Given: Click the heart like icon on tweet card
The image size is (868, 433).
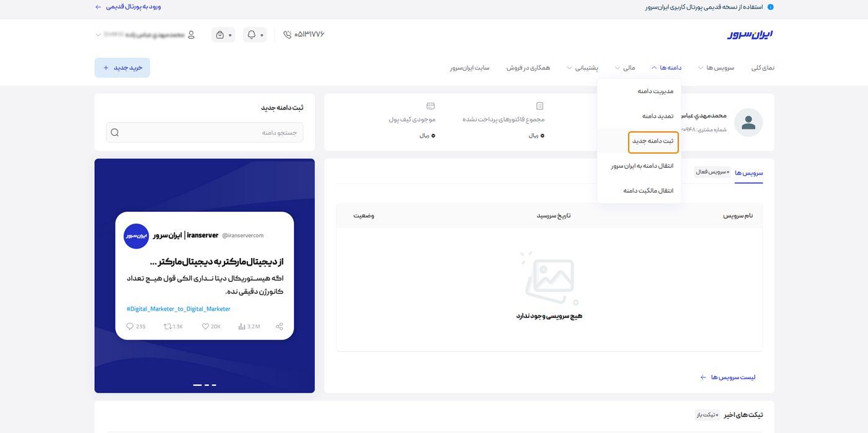Looking at the screenshot, I should click(205, 326).
